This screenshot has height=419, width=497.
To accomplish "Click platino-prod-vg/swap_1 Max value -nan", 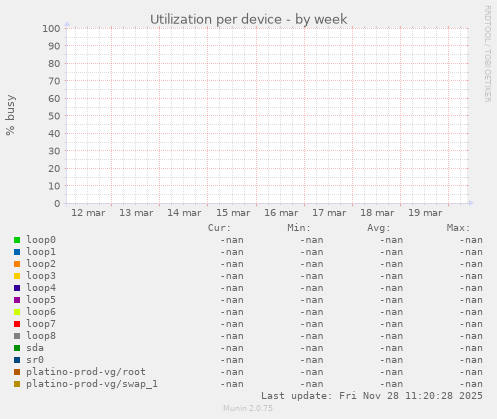I will point(471,384).
